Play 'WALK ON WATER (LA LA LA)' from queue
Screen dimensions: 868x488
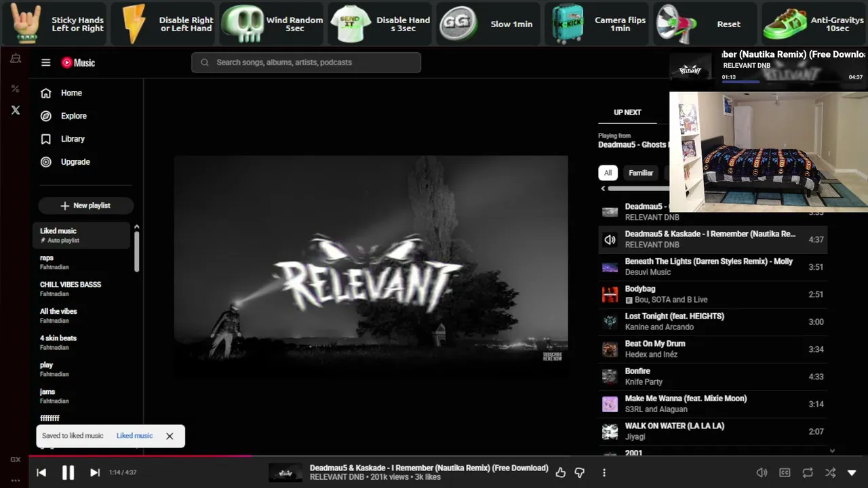[713, 431]
